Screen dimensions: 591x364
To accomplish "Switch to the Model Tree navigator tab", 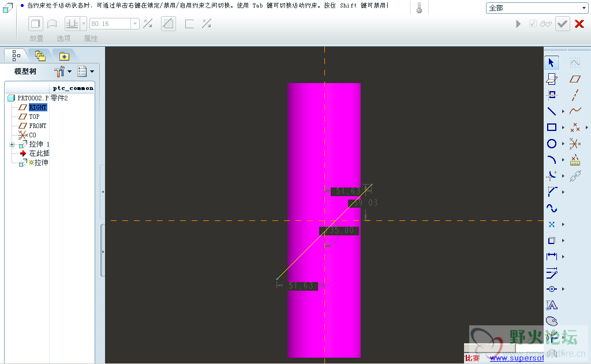I will tap(16, 55).
